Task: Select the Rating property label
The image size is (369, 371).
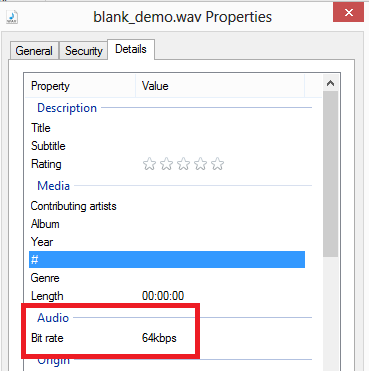Action: [46, 164]
